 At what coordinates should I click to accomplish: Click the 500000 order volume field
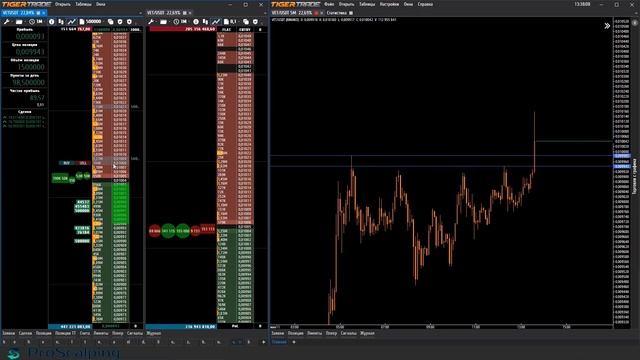click(x=93, y=22)
